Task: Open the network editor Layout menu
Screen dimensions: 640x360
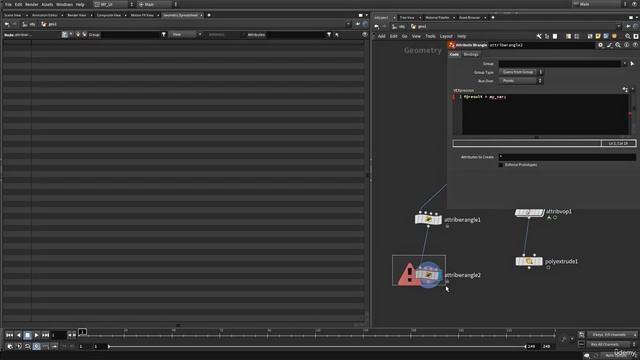Action: click(x=446, y=36)
